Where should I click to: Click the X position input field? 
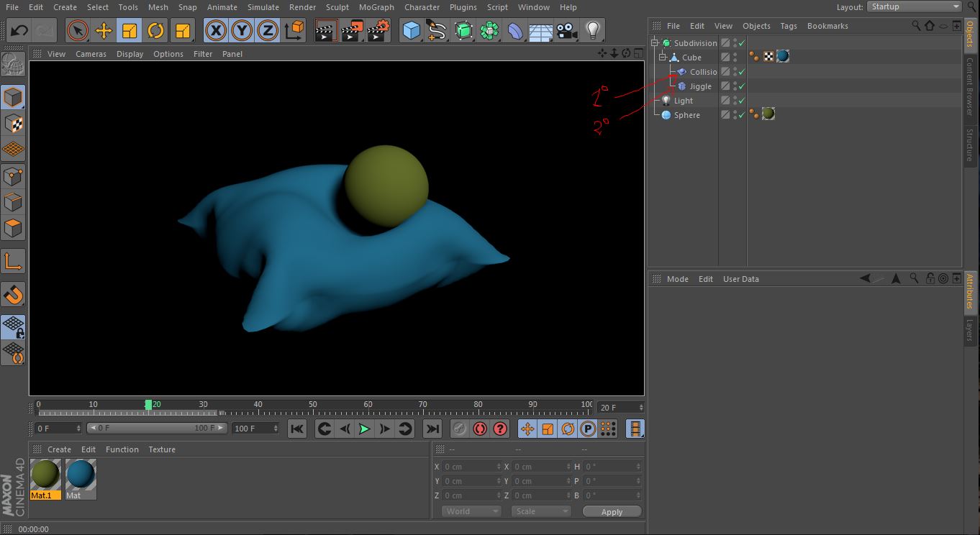click(469, 467)
